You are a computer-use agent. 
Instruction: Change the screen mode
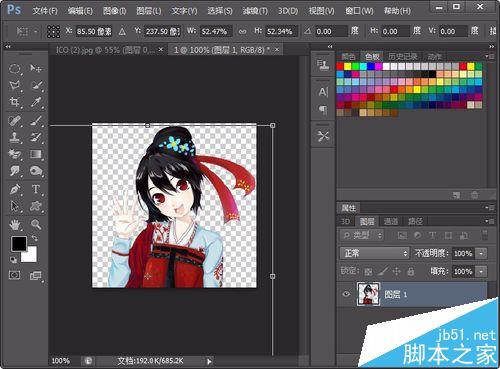pyautogui.click(x=35, y=276)
